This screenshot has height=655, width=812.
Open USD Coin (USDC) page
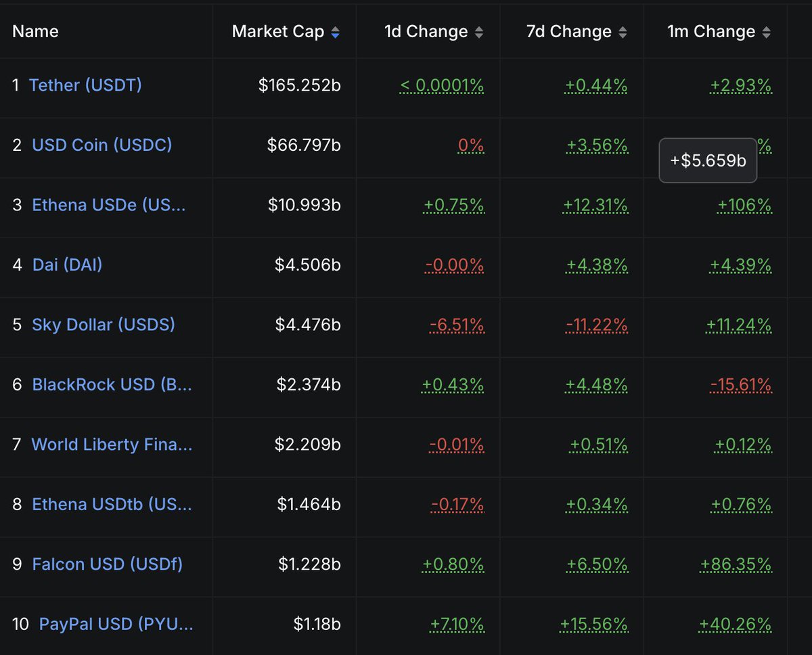coord(101,145)
